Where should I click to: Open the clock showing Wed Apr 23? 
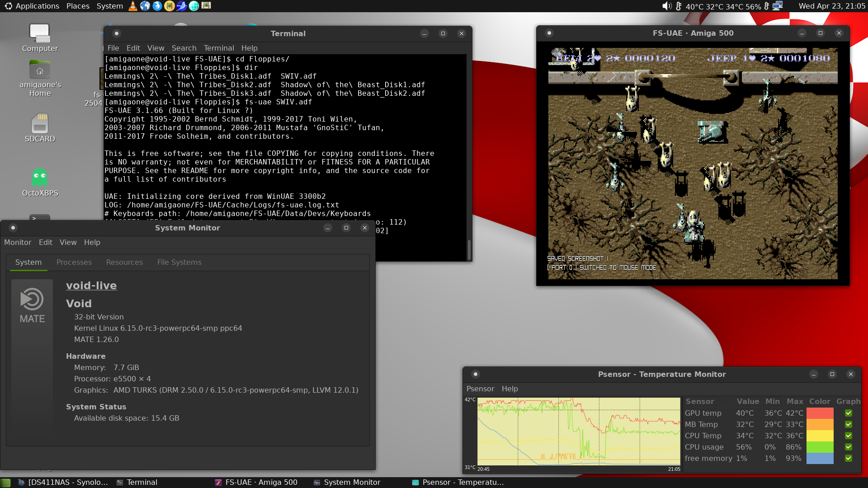[832, 6]
